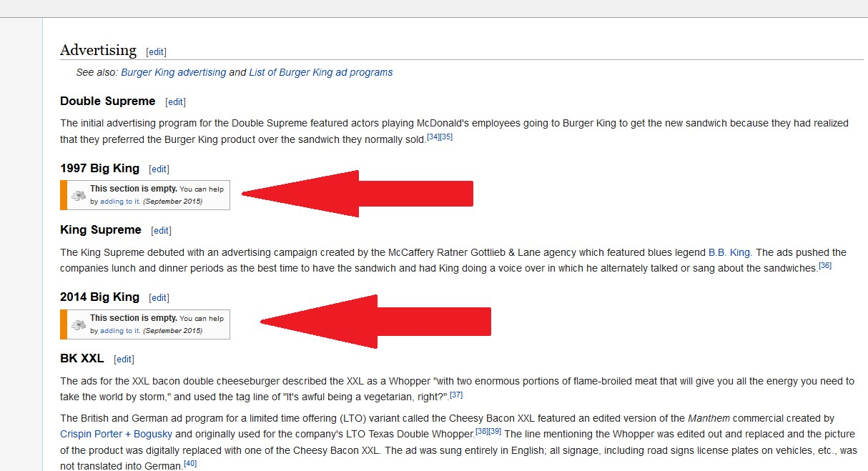The height and width of the screenshot is (471, 868).
Task: Open the Burger King advertising article
Action: point(174,72)
